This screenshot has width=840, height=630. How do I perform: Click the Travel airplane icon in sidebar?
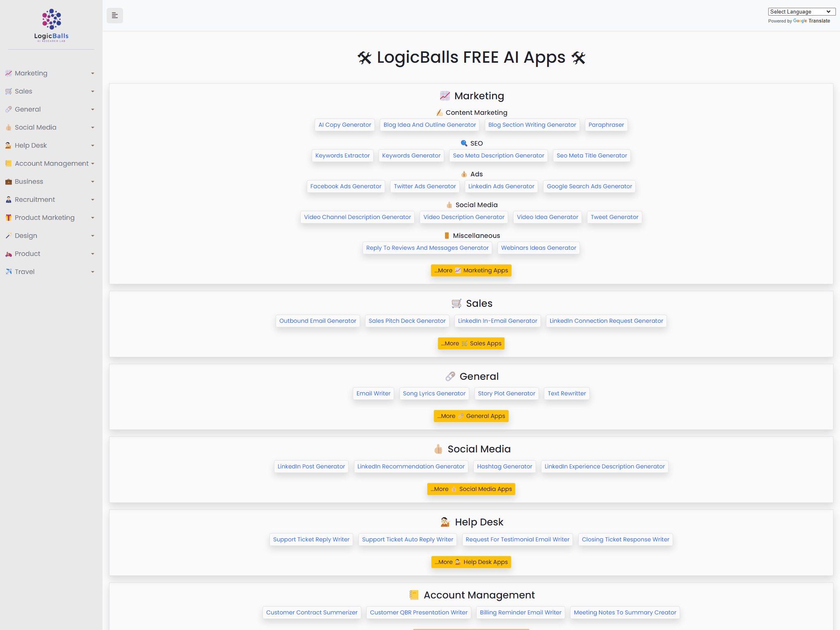click(x=9, y=272)
